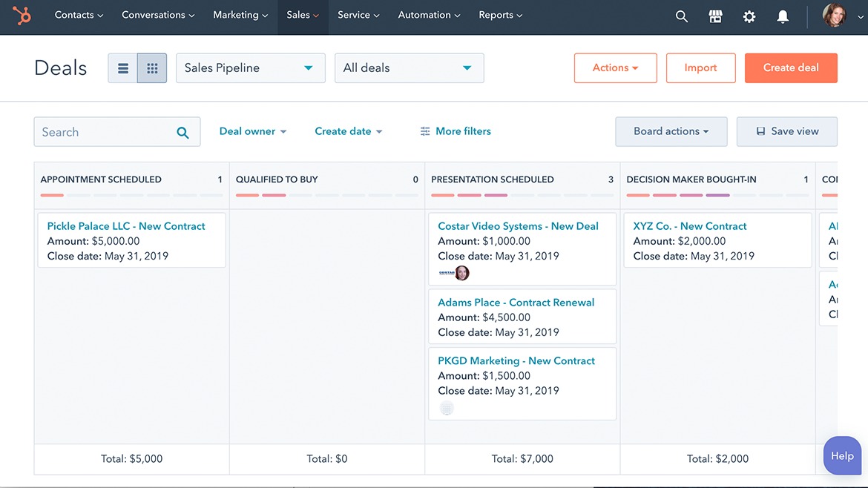Click the stage progress bar under Presentation Scheduled
Viewport: 868px width, 488px height.
tap(522, 196)
